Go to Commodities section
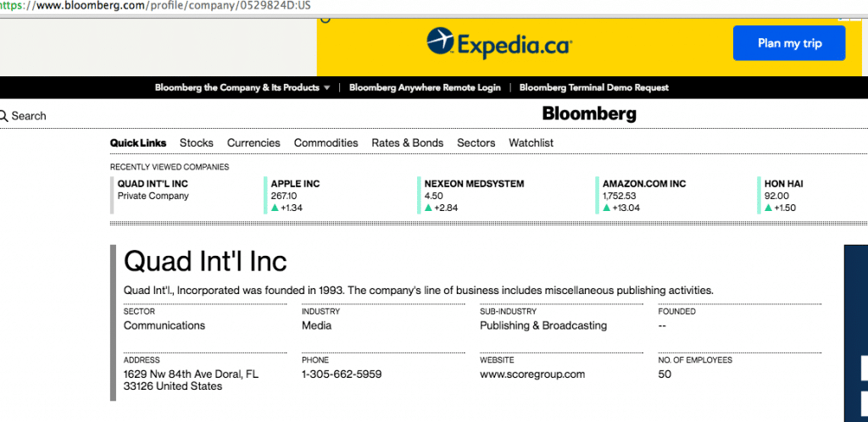The image size is (868, 422). coord(326,142)
